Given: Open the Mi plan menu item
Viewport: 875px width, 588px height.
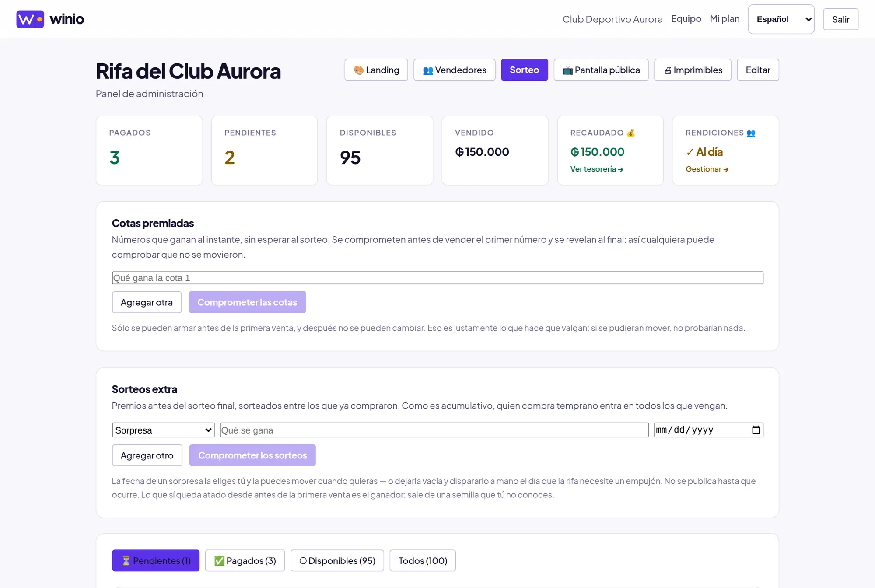Looking at the screenshot, I should tap(724, 19).
